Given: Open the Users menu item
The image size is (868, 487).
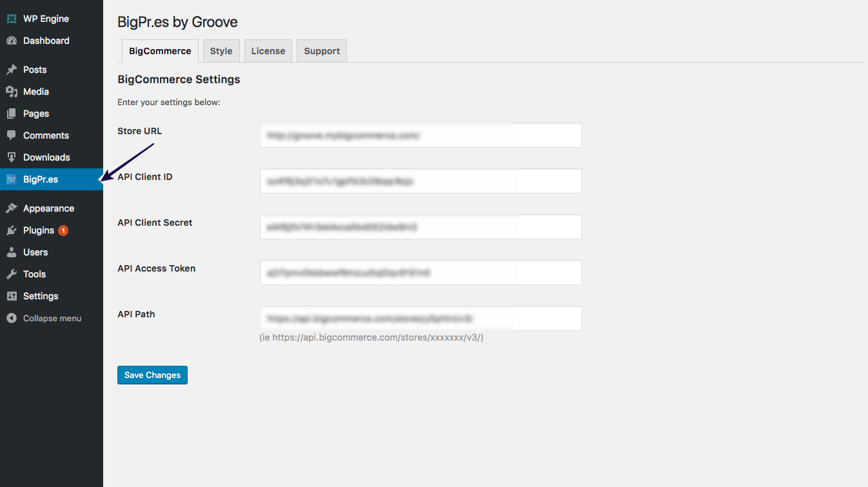Looking at the screenshot, I should pos(52,252).
